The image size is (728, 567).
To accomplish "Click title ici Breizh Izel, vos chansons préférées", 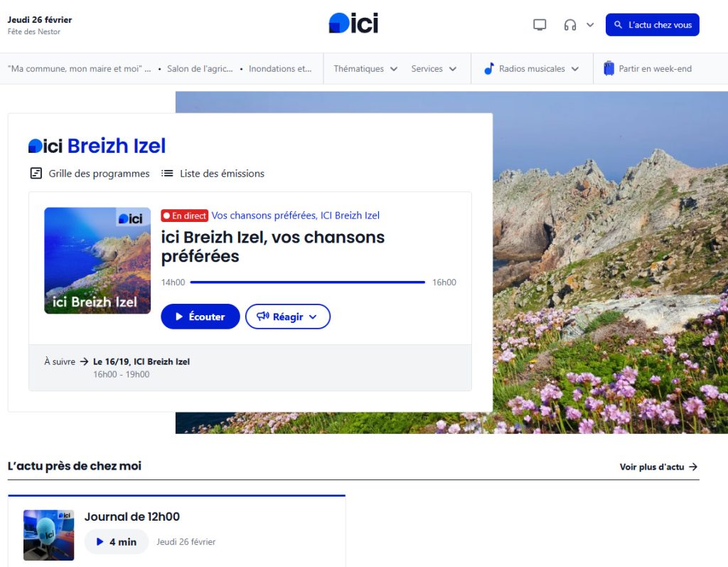I will (272, 246).
